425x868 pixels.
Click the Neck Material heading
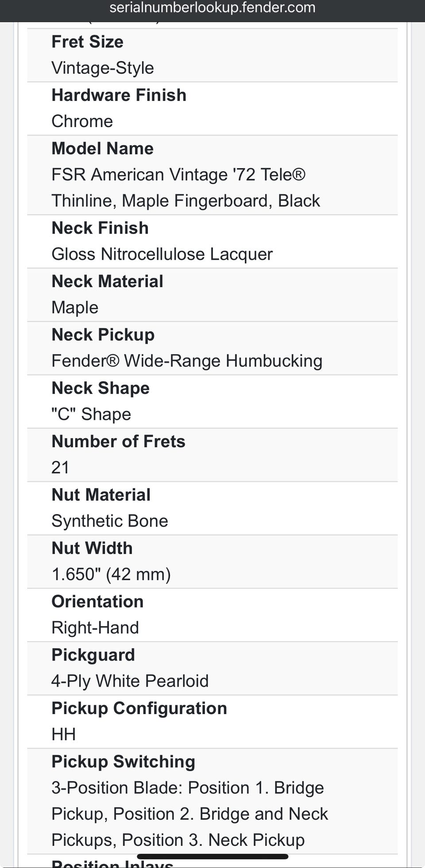(x=107, y=281)
